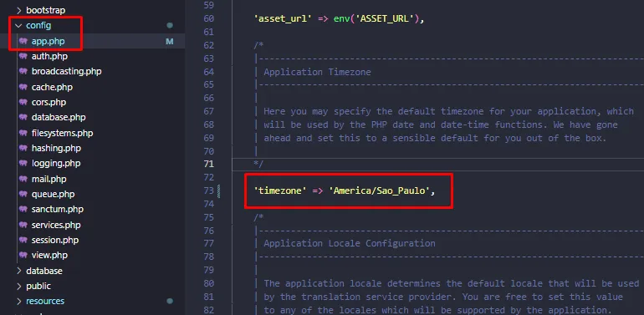644x315 pixels.
Task: Click the 'timezone' key text
Action: click(280, 191)
